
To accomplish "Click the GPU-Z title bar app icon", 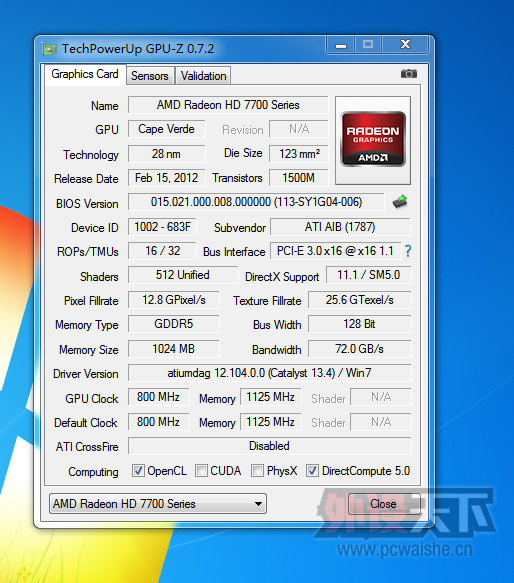I will (49, 49).
